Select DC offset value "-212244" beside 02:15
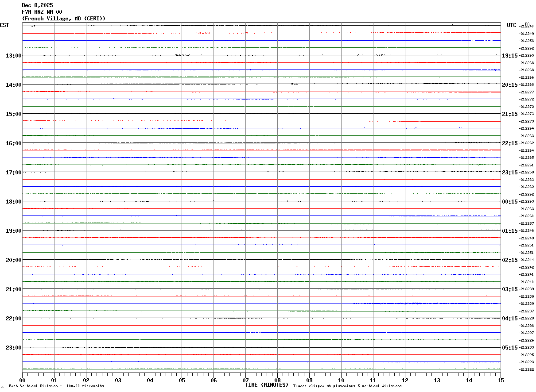Image resolution: width=536 pixels, height=392 pixels. [x=526, y=260]
